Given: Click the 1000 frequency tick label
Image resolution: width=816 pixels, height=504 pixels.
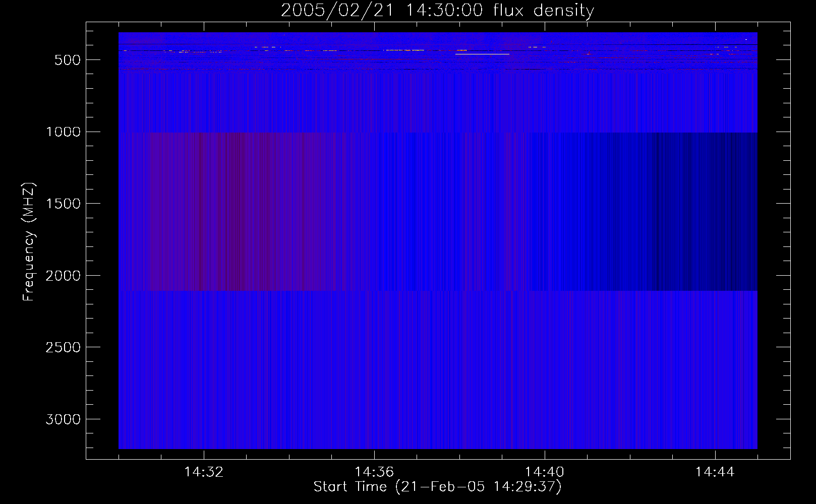Looking at the screenshot, I should [63, 132].
